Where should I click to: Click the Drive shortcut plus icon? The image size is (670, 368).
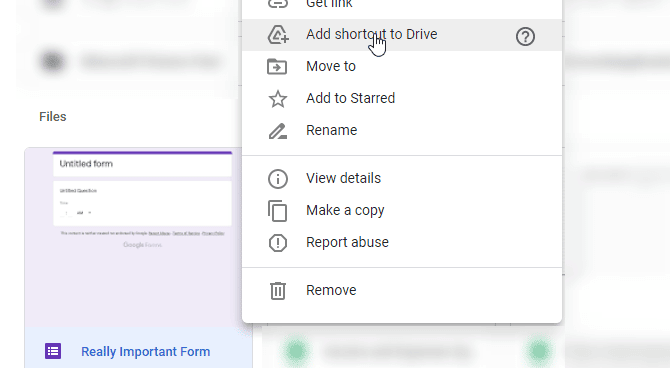(278, 35)
